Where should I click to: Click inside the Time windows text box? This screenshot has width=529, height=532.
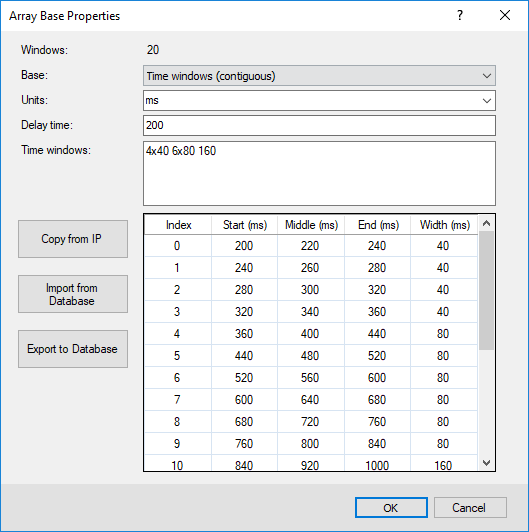tap(319, 173)
